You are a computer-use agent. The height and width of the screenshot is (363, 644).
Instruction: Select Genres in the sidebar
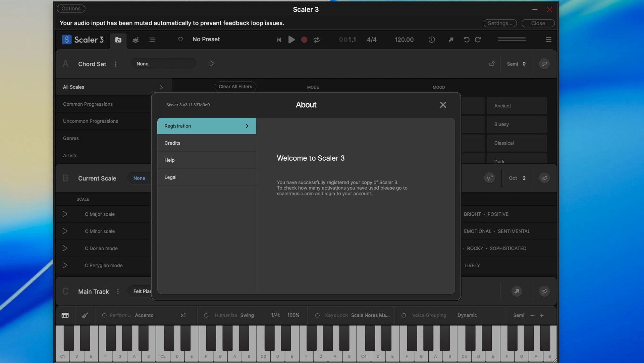click(104, 138)
